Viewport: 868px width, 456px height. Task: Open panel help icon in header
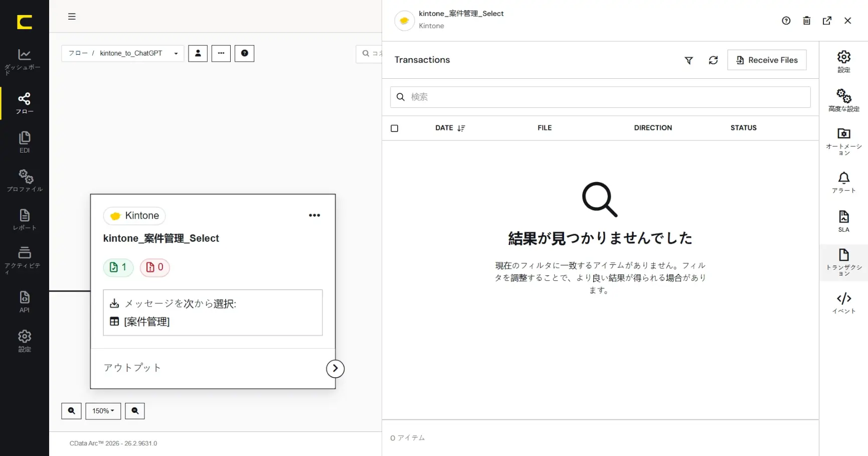click(786, 21)
